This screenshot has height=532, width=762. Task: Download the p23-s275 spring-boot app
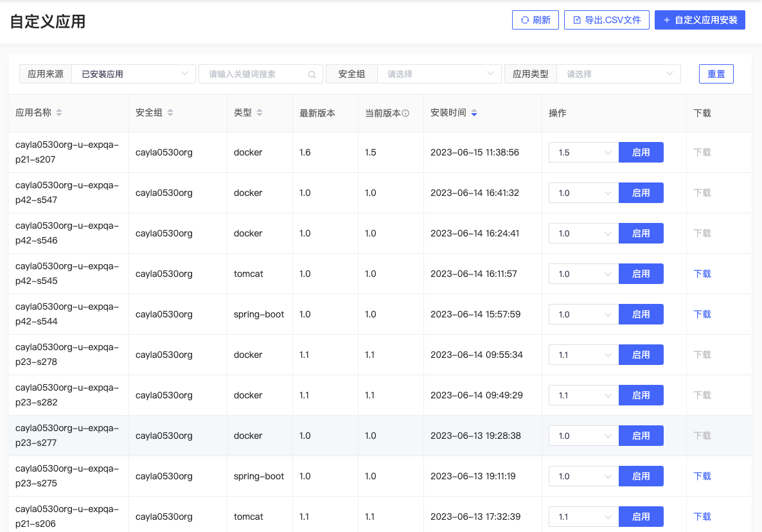click(702, 476)
